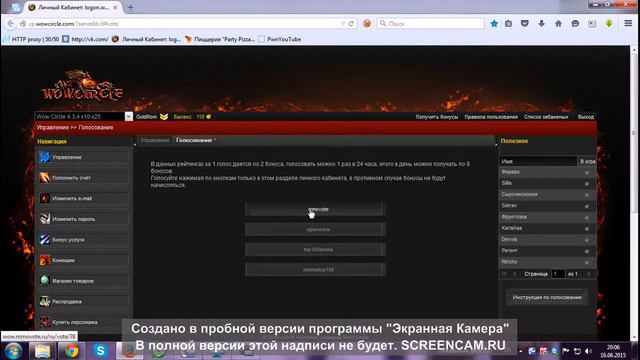Switch to the Управление tab

coord(155,140)
